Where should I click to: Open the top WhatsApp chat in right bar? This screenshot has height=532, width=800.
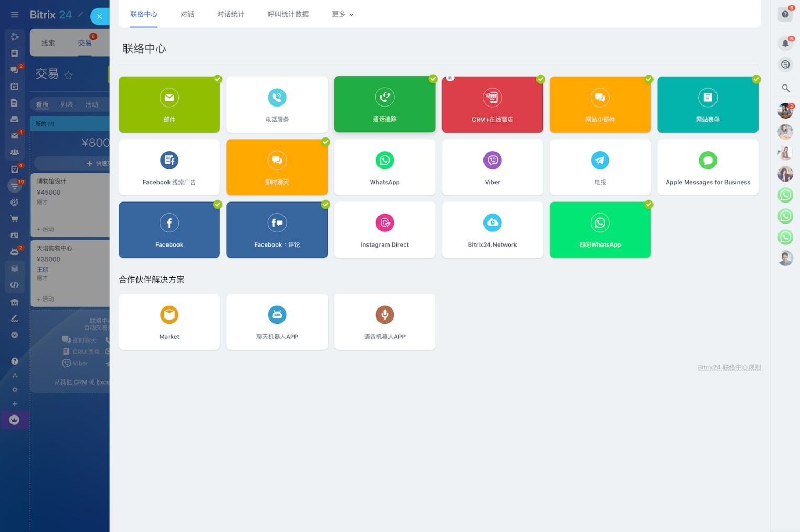tap(785, 195)
